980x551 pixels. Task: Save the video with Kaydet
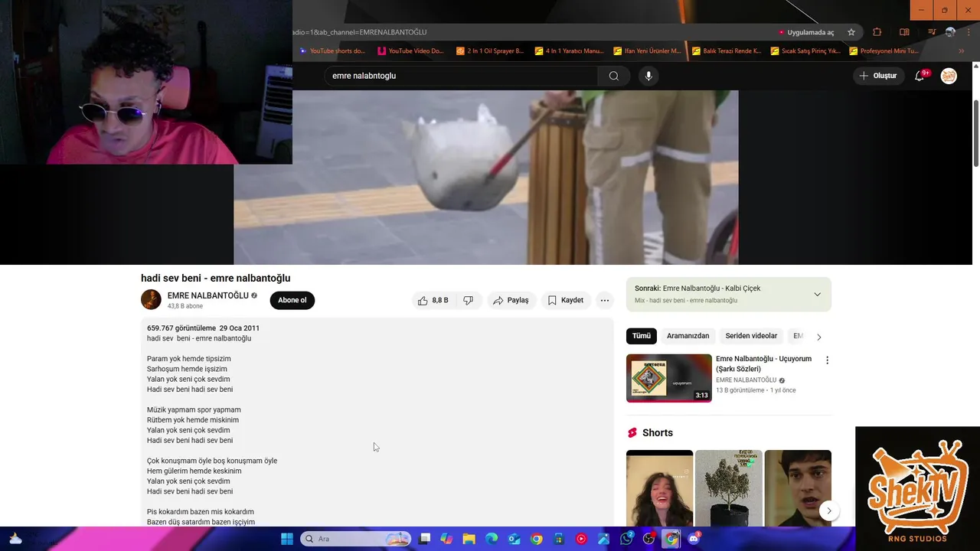[x=566, y=301]
